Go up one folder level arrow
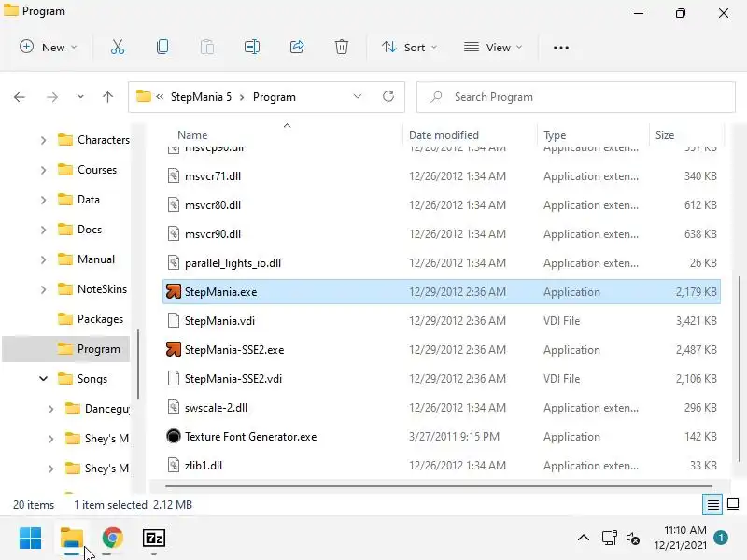The width and height of the screenshot is (747, 560). (107, 97)
